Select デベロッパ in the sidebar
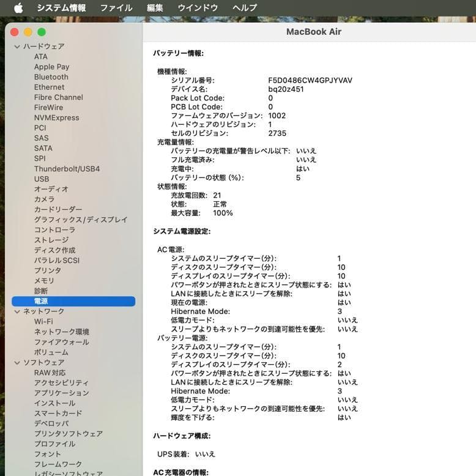The image size is (476, 476). tap(51, 423)
